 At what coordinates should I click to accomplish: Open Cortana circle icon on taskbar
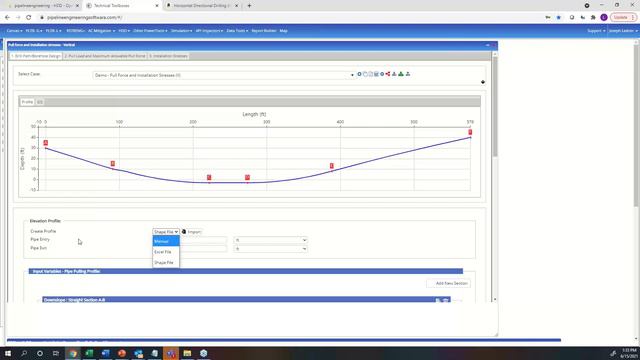click(40, 353)
